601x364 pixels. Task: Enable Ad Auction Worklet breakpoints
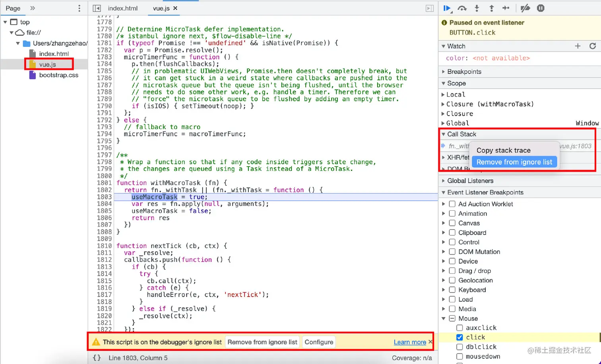coord(452,204)
